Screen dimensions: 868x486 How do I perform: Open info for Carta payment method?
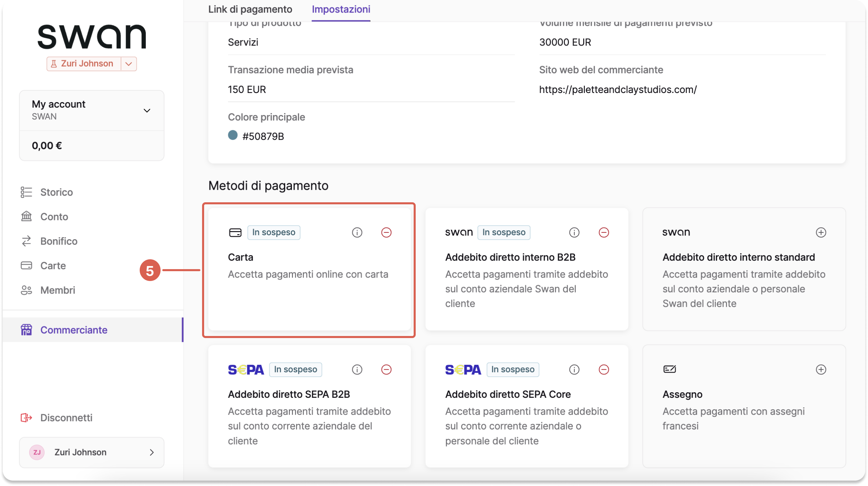click(357, 232)
